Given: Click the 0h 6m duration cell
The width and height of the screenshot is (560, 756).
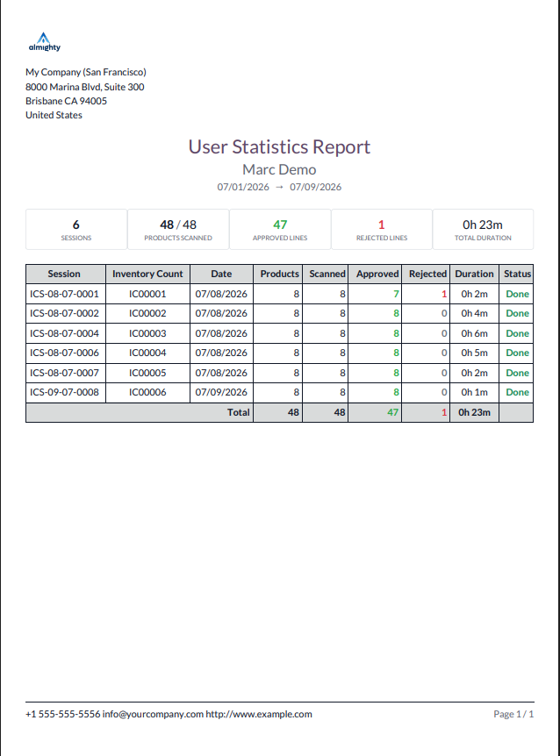Looking at the screenshot, I should tap(475, 333).
